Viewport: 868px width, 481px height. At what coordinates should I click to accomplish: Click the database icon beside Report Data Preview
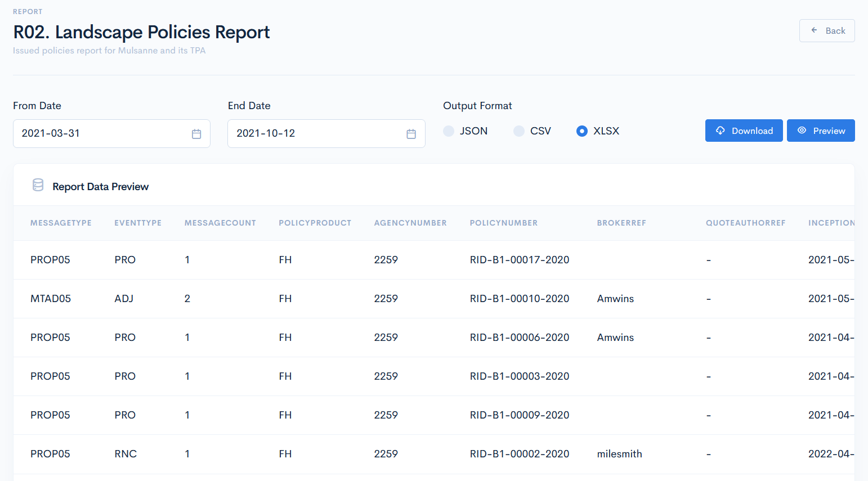(x=38, y=185)
